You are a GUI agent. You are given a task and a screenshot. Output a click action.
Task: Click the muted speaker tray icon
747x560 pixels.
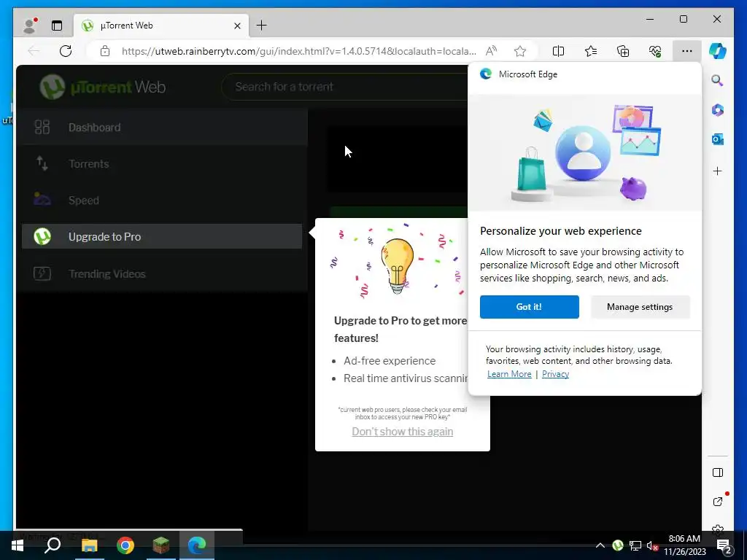coord(652,545)
